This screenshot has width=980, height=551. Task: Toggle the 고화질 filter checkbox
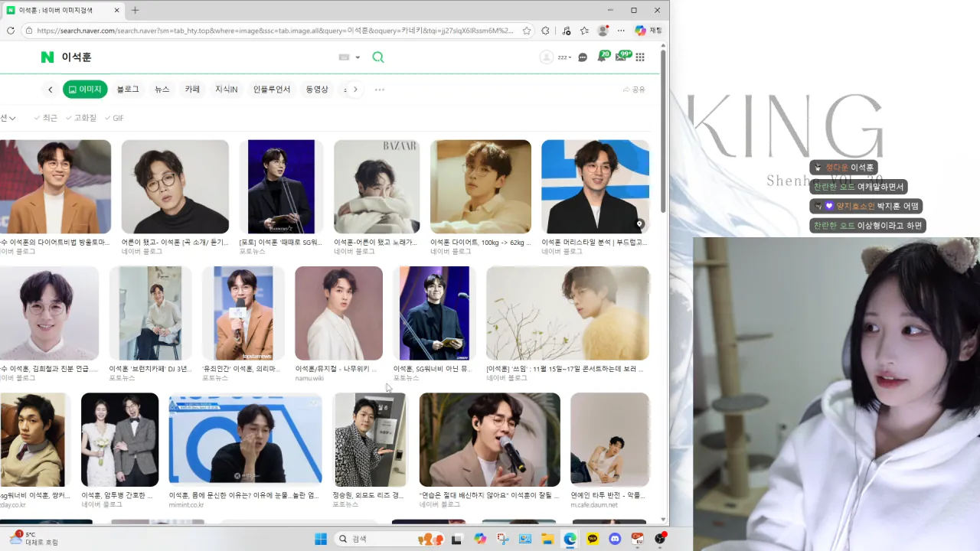[81, 118]
